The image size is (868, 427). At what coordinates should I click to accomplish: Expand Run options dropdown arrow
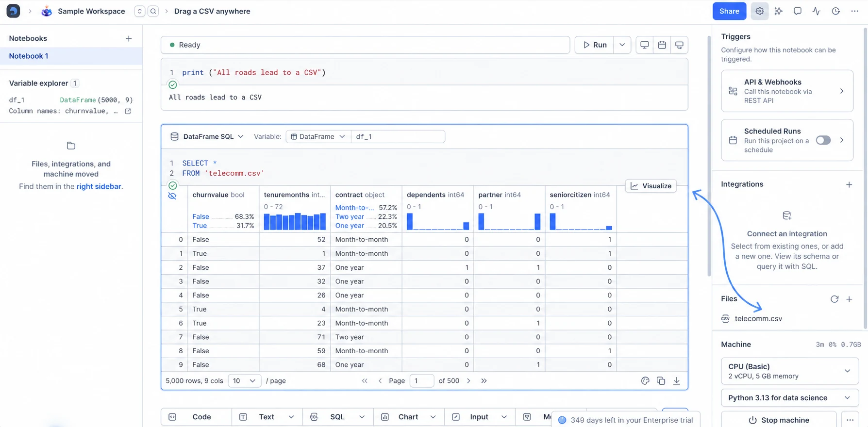[x=622, y=45]
